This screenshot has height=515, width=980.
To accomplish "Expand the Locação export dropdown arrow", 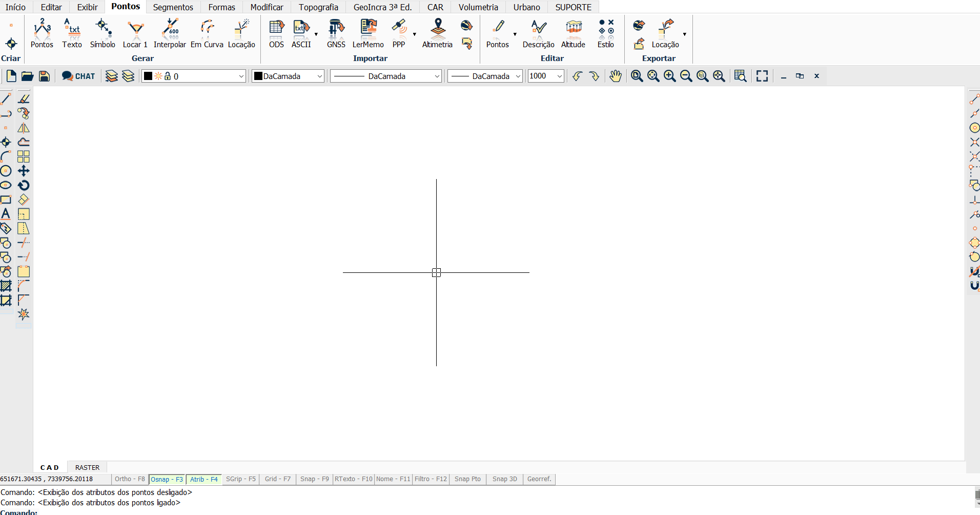I will coord(684,34).
